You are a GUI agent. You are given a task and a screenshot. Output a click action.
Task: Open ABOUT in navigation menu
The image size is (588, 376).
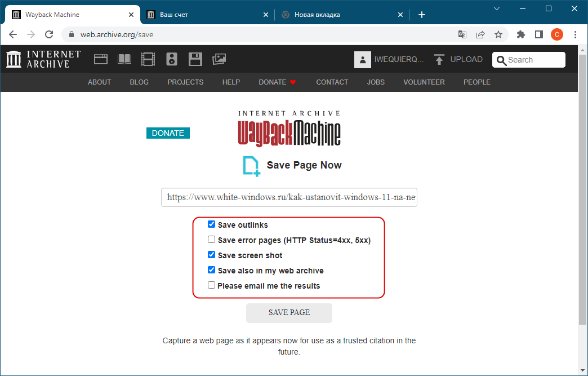(99, 82)
